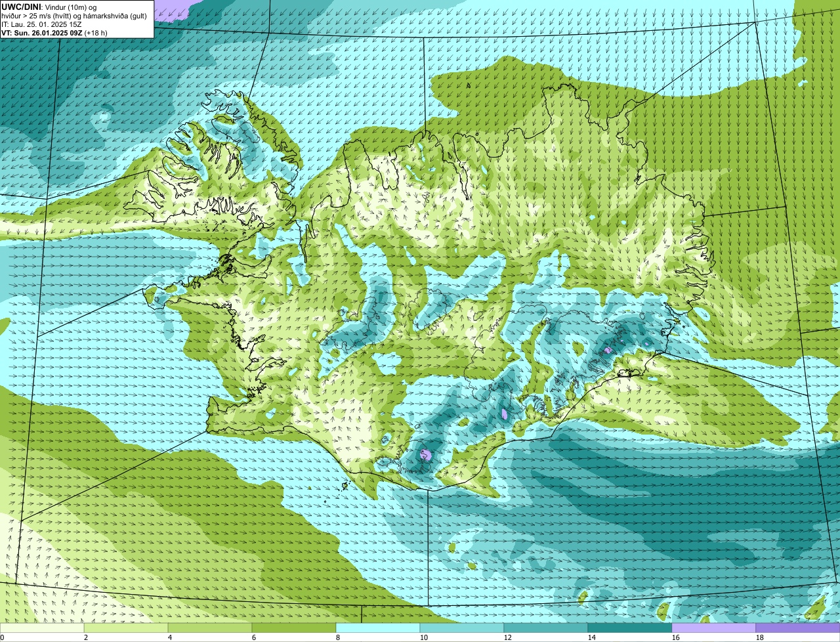The image size is (840, 642).
Task: Click the 'VT: Sun. 26.01.2025 09Z (+18 h)' line
Action: [x=54, y=32]
